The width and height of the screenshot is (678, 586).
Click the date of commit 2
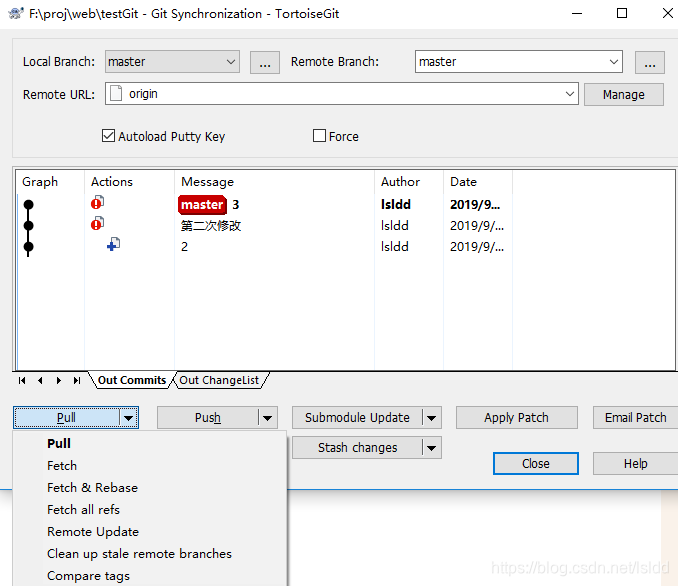pyautogui.click(x=477, y=247)
